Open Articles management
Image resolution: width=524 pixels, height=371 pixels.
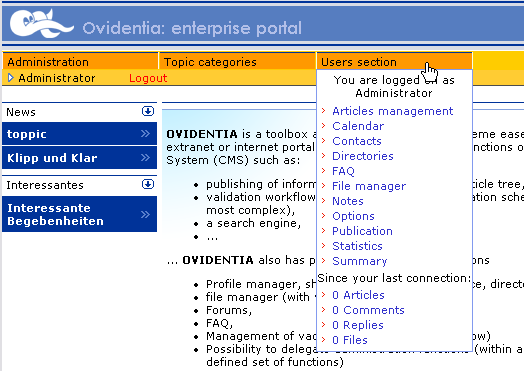click(393, 111)
